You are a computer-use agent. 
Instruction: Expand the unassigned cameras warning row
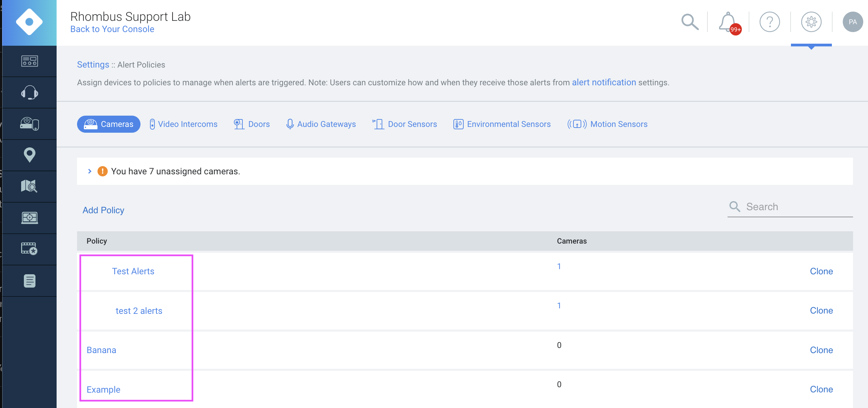90,171
